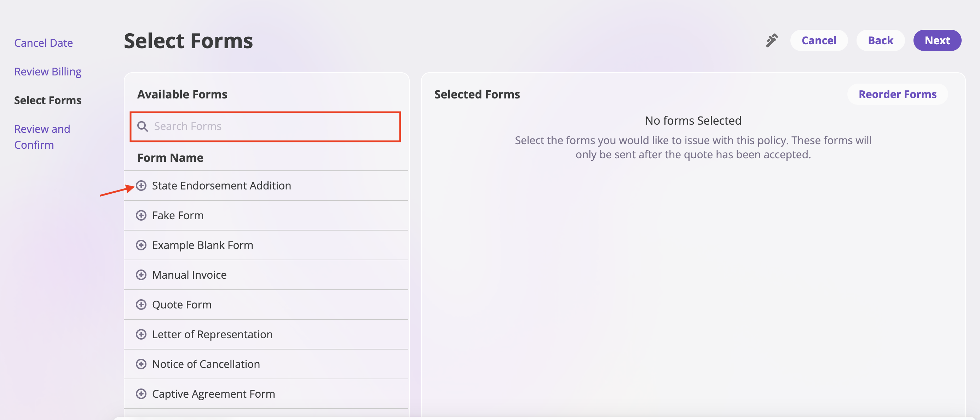The height and width of the screenshot is (420, 980).
Task: Click plus icon for Letter of Representation
Action: pos(141,334)
